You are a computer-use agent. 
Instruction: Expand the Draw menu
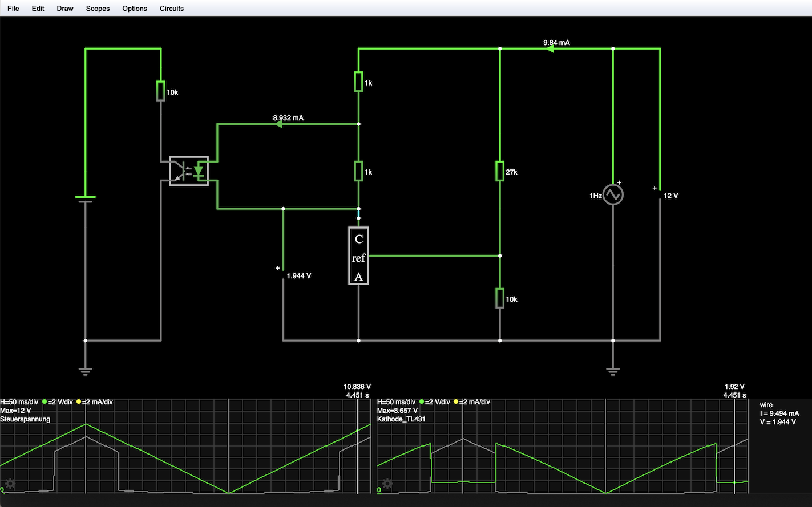point(65,9)
